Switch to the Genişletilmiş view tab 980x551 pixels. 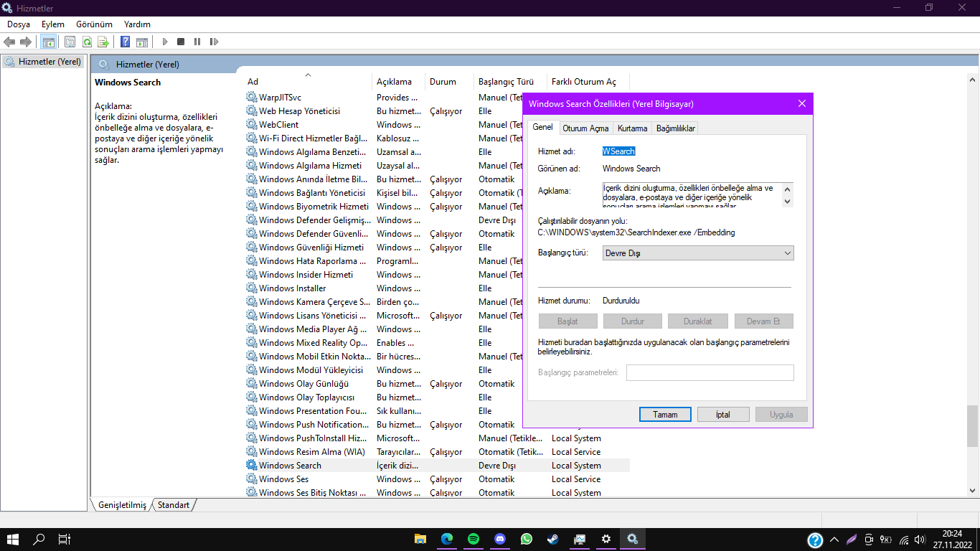(x=122, y=505)
